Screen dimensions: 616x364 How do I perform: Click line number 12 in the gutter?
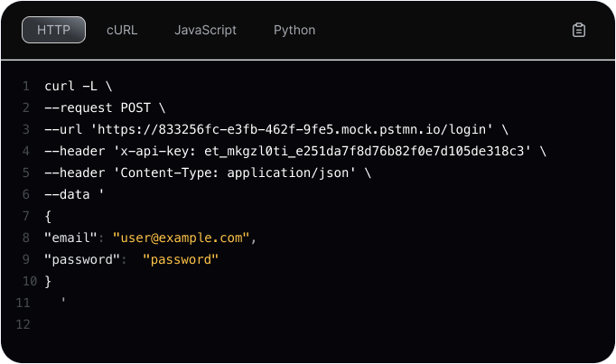click(23, 325)
